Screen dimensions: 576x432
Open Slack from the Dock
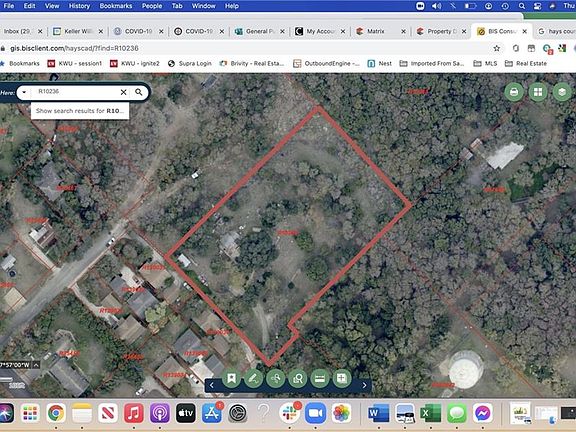[x=289, y=413]
